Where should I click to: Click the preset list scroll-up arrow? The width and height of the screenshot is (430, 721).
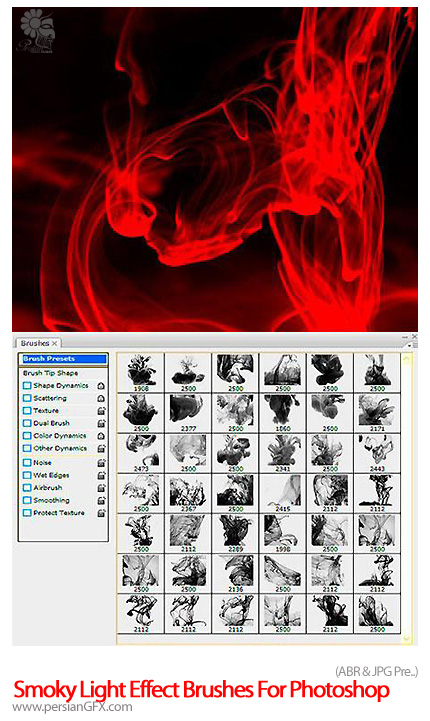pos(406,360)
